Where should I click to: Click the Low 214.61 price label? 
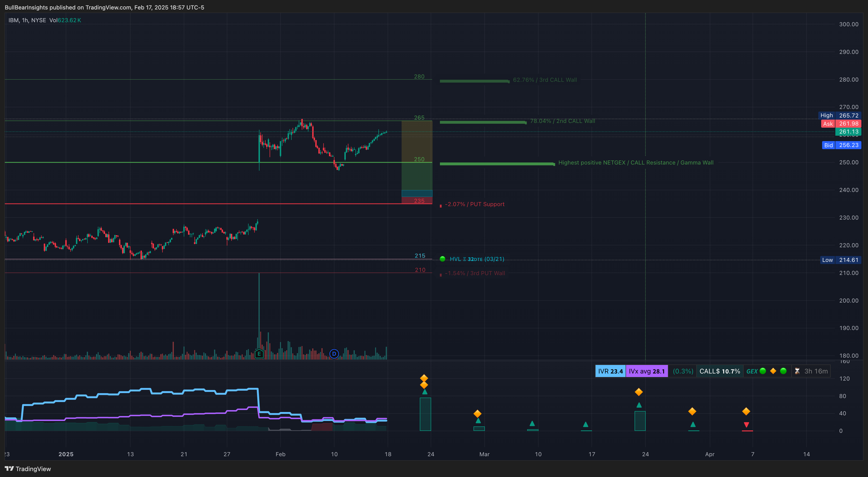(x=841, y=260)
